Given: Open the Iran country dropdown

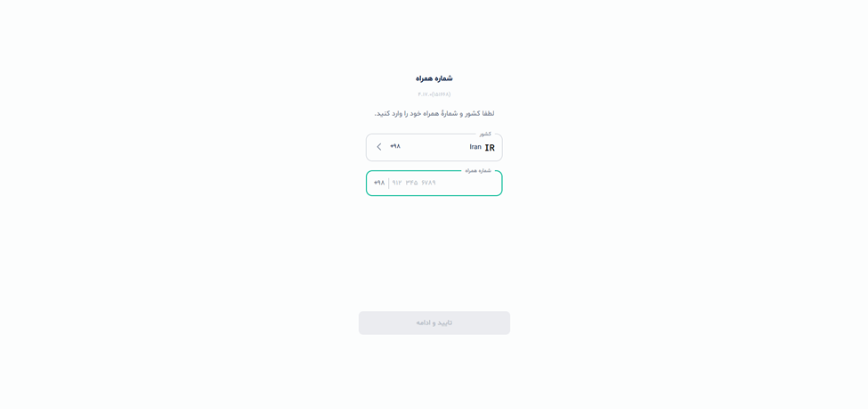Looking at the screenshot, I should coord(434,148).
